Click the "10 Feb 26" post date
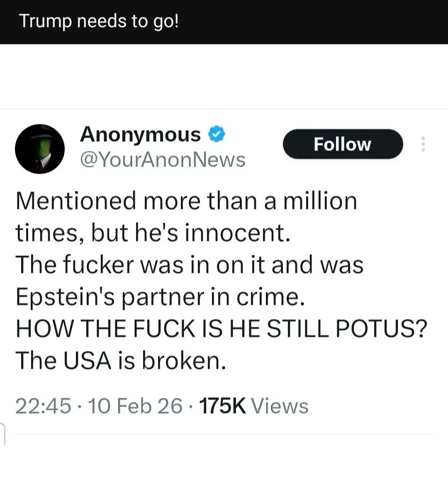 (135, 406)
